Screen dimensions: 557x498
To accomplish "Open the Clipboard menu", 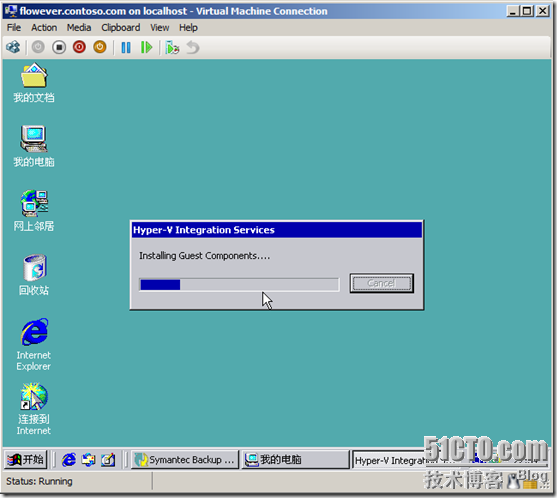I will [121, 27].
